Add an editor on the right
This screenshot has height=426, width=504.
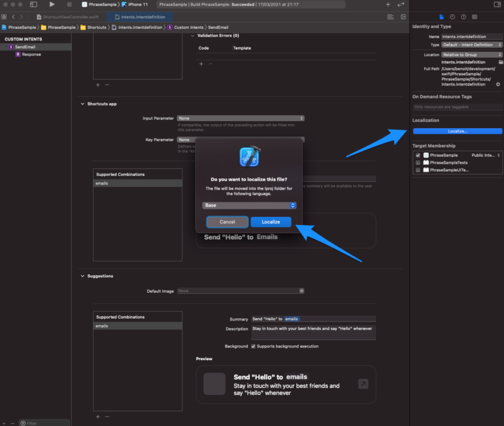pos(403,17)
